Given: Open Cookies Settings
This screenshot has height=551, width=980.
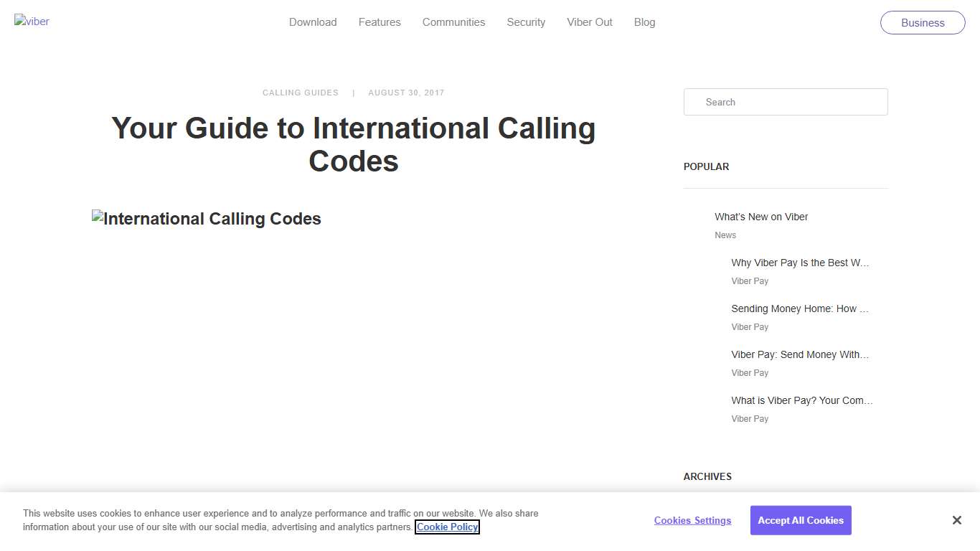Looking at the screenshot, I should click(x=692, y=520).
